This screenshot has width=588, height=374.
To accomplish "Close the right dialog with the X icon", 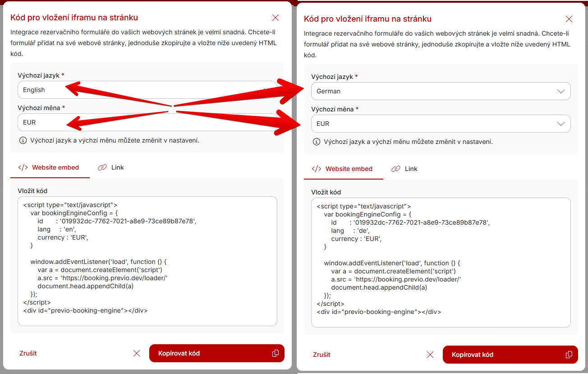I will click(569, 19).
